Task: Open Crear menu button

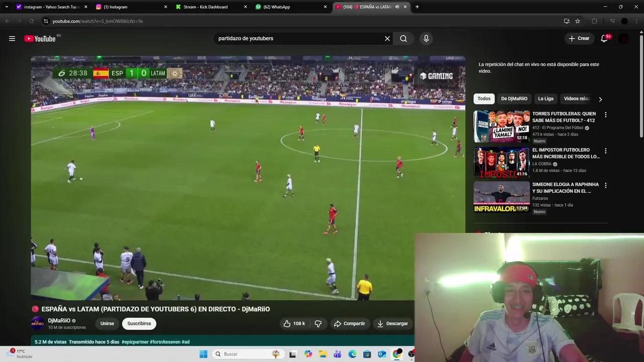Action: [579, 39]
